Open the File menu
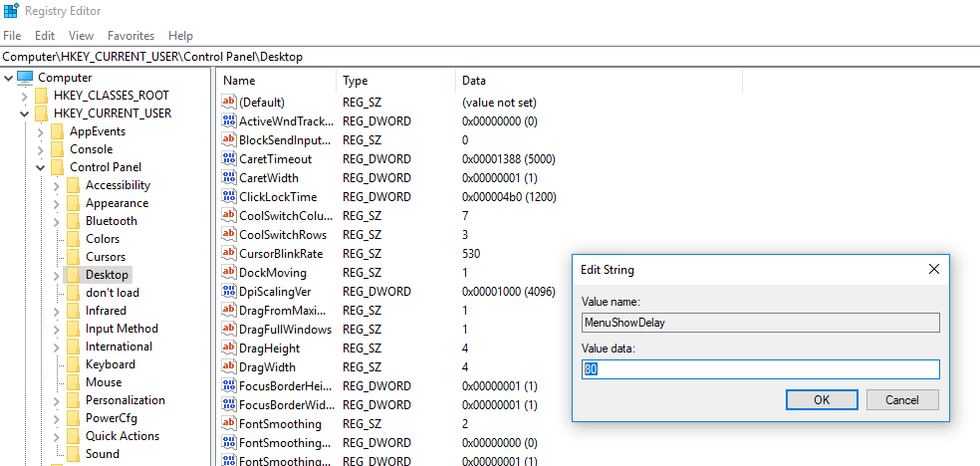The width and height of the screenshot is (980, 466). (x=12, y=36)
